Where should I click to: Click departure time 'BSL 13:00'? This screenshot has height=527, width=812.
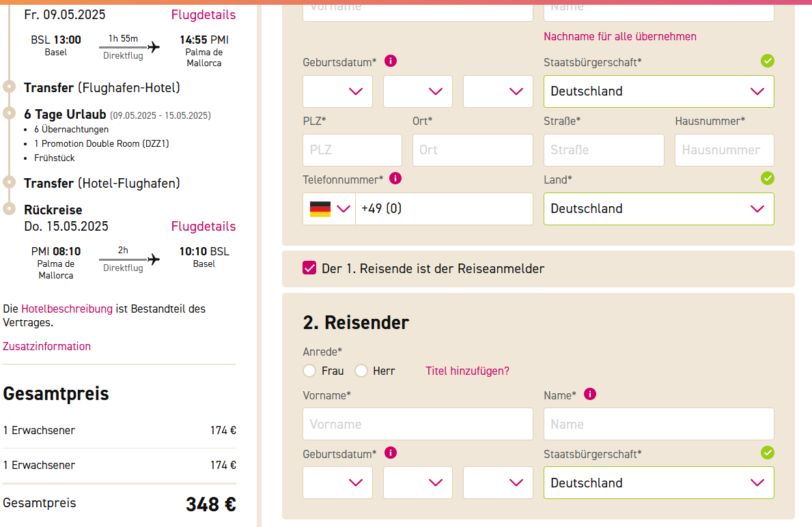pyautogui.click(x=56, y=40)
